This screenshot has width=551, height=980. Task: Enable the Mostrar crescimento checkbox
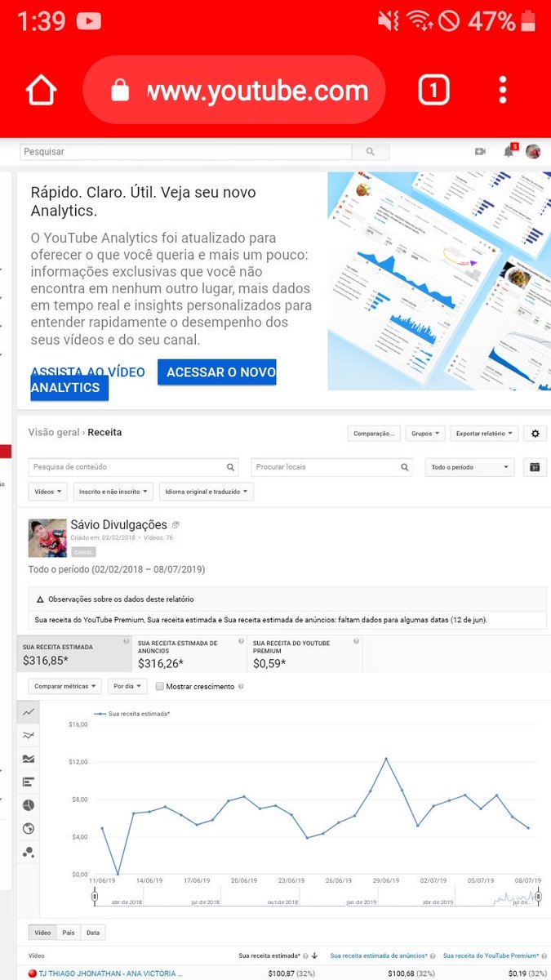click(x=160, y=687)
